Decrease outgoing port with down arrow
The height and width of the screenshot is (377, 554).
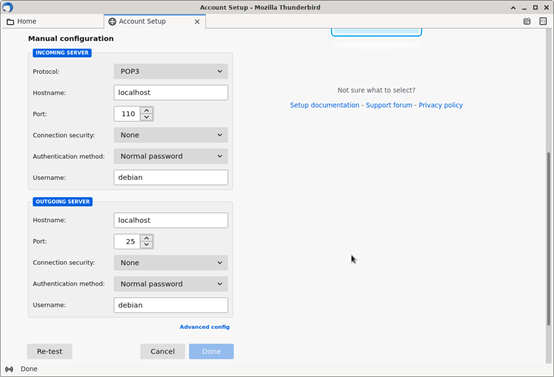[147, 245]
